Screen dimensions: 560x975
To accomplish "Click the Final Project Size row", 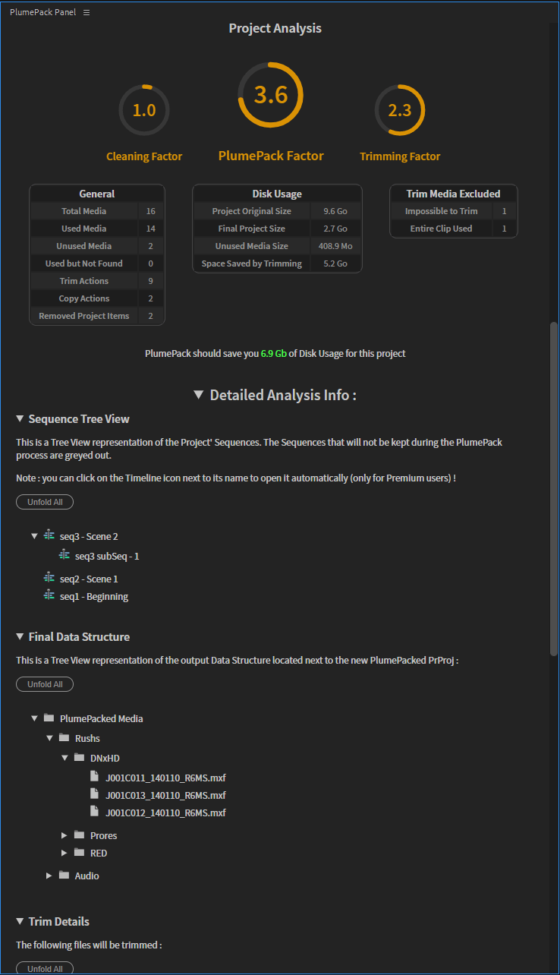I will [277, 229].
